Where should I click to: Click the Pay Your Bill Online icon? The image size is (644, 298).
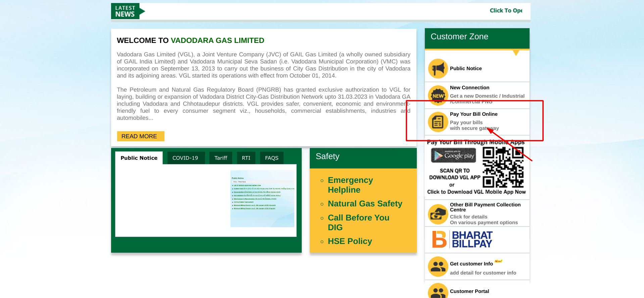[x=438, y=122]
